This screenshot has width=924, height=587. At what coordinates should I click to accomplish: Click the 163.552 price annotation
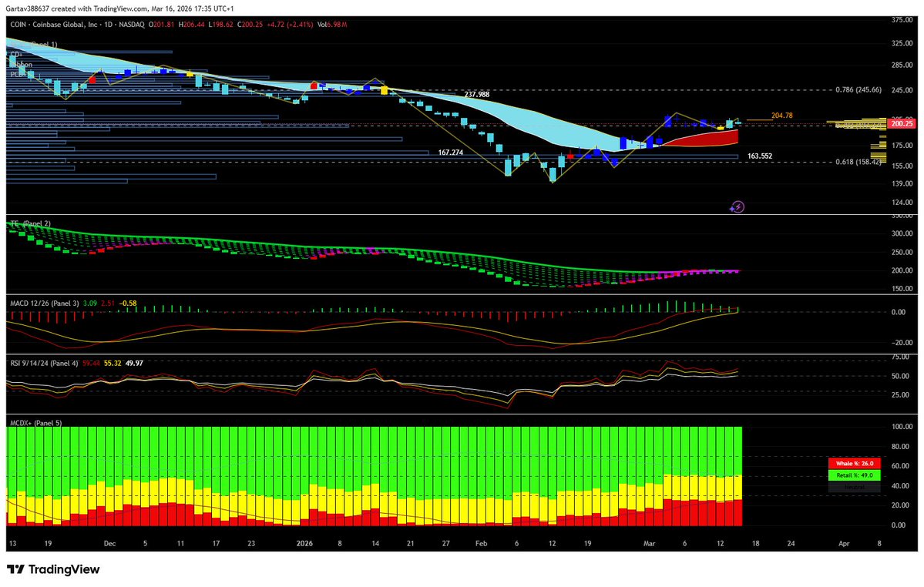760,156
